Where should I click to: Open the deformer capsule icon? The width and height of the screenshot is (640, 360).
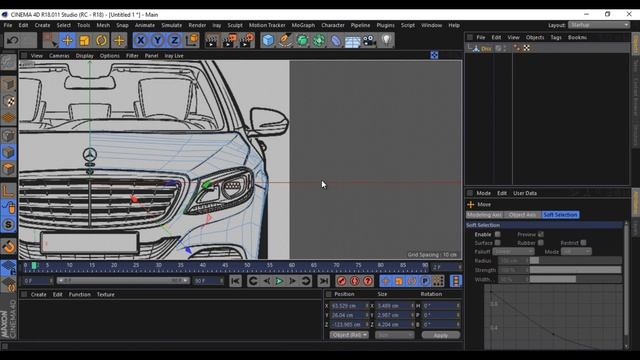click(336, 40)
